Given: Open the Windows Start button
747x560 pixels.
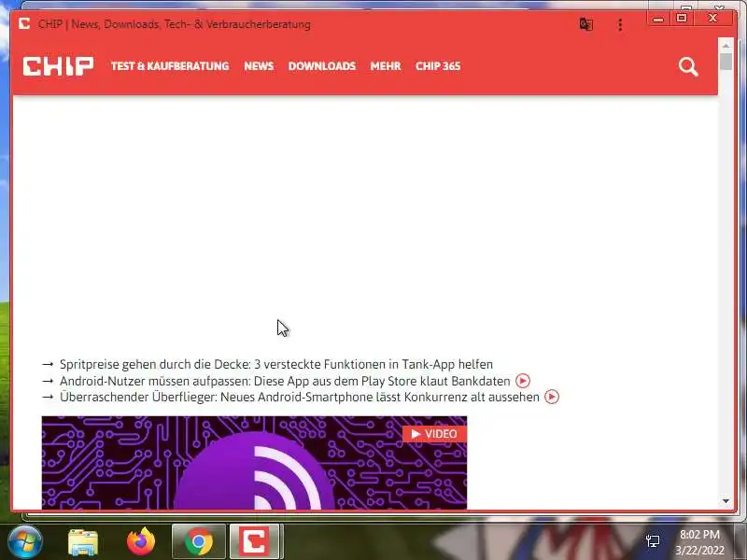Looking at the screenshot, I should coord(25,541).
